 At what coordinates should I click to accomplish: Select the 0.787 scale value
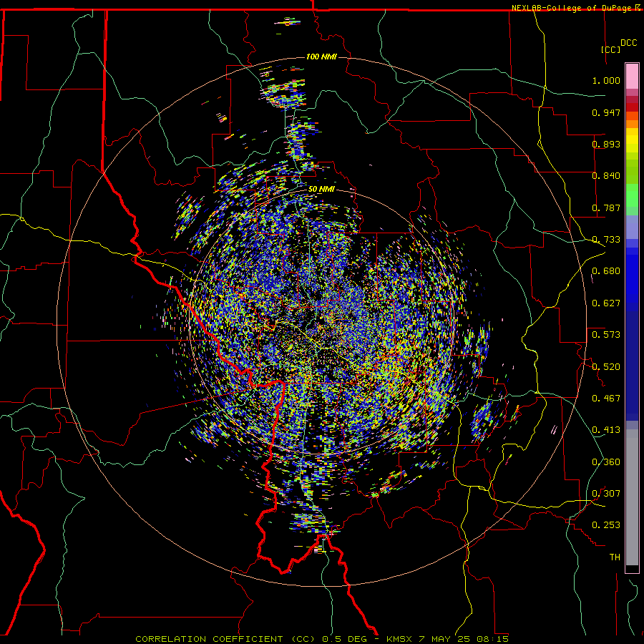pyautogui.click(x=606, y=208)
